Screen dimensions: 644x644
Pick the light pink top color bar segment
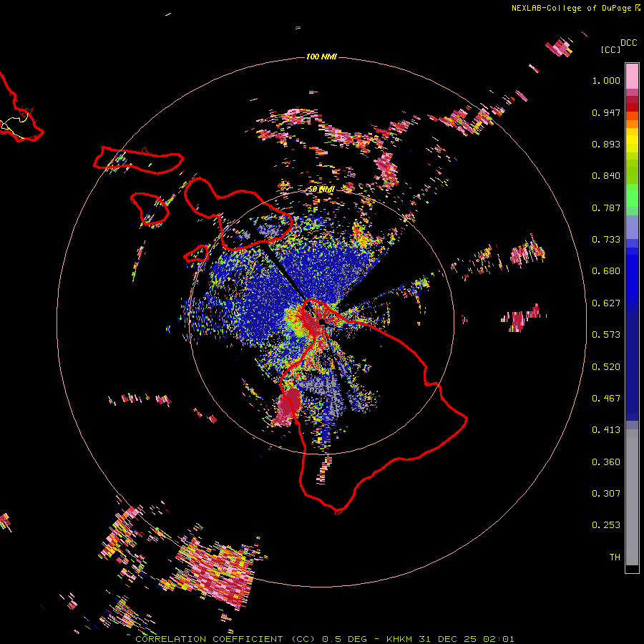click(632, 77)
